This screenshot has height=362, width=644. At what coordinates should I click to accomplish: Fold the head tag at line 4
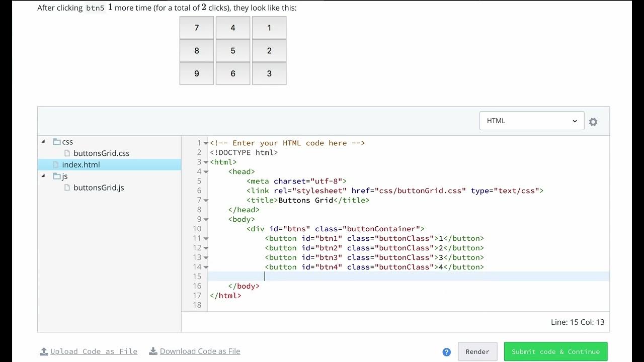click(x=206, y=172)
